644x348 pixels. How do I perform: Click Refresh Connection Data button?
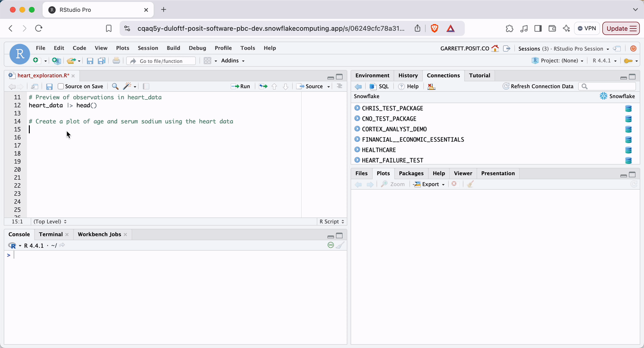coord(538,87)
